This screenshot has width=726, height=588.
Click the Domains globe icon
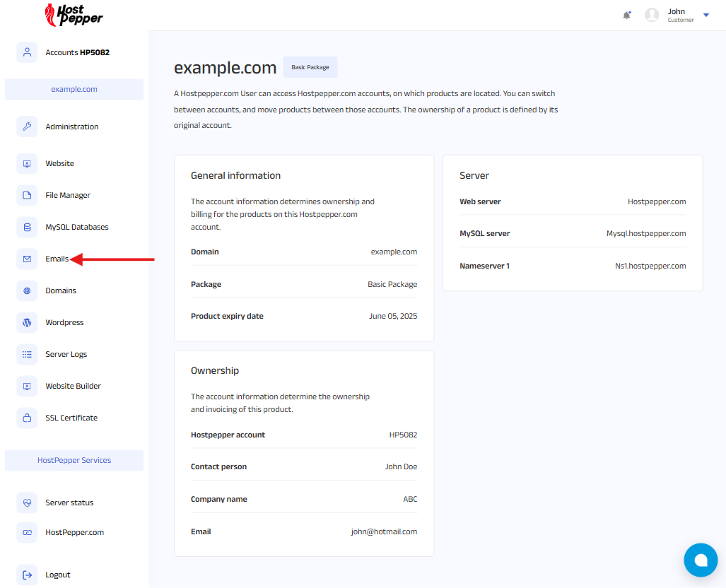(x=27, y=290)
